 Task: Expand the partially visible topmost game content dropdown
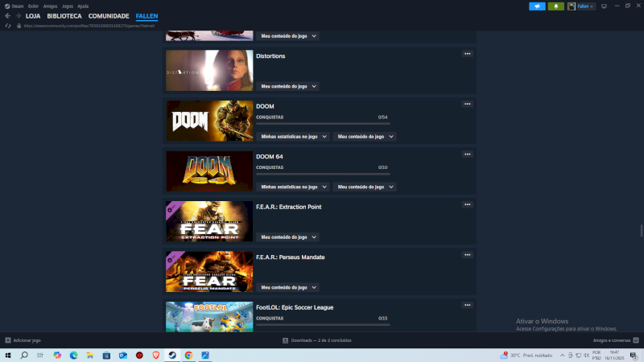coord(288,35)
